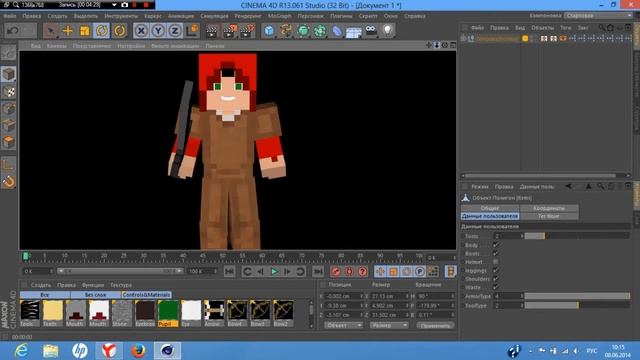
Task: Toggle the Waste checkbox
Action: 496,287
